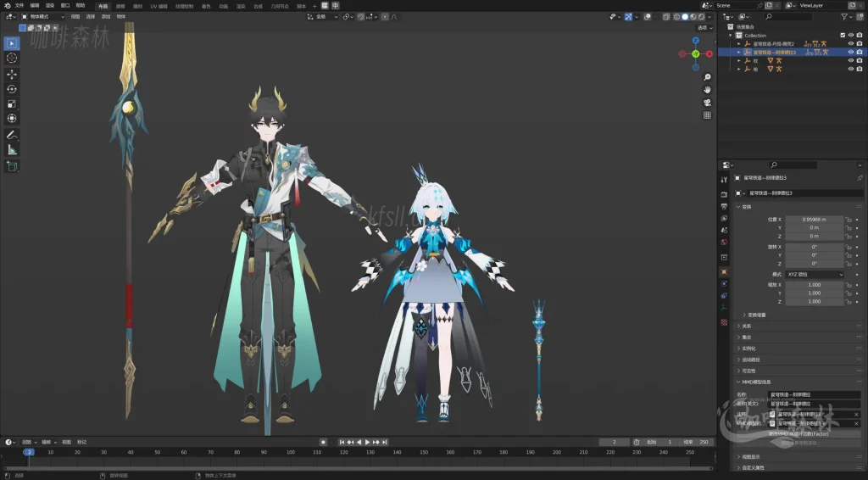
Task: Pin the properties editor context
Action: [x=860, y=178]
